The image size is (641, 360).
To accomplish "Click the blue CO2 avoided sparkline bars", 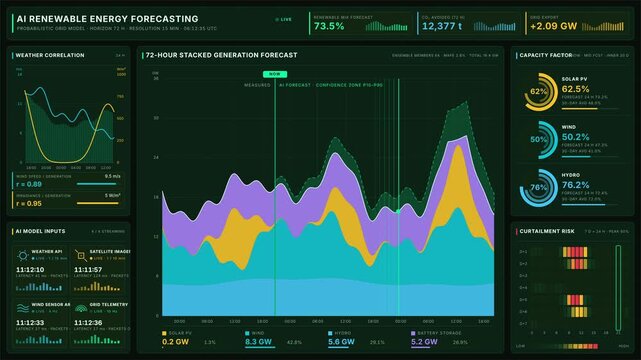I will (x=495, y=27).
